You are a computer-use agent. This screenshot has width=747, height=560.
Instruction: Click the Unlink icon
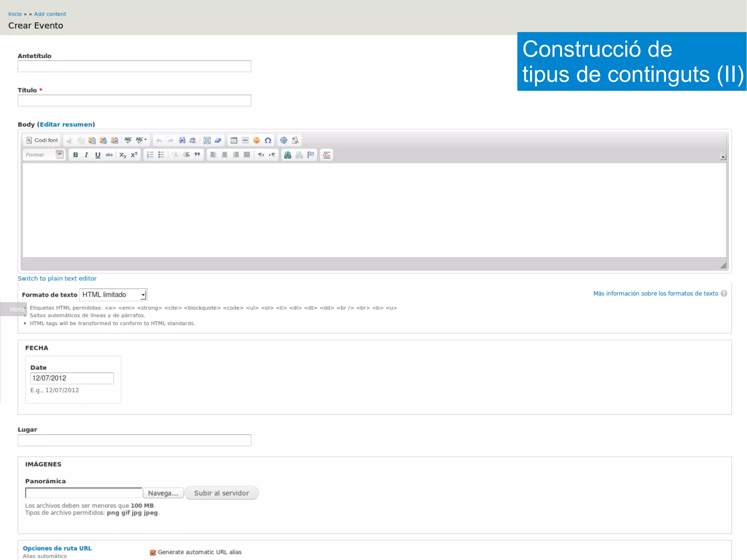point(299,155)
